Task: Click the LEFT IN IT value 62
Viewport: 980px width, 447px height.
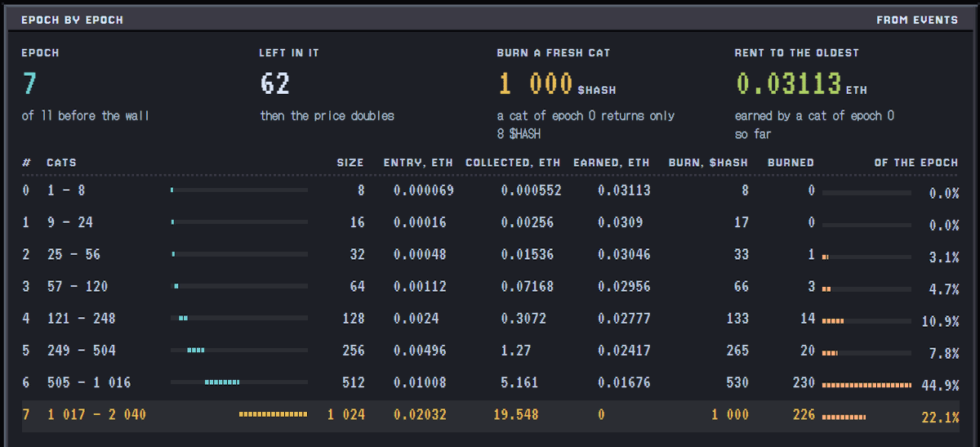Action: (274, 83)
